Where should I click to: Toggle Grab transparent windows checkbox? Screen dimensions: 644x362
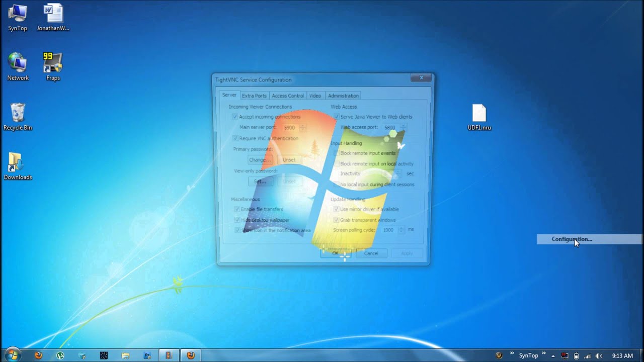(x=337, y=220)
